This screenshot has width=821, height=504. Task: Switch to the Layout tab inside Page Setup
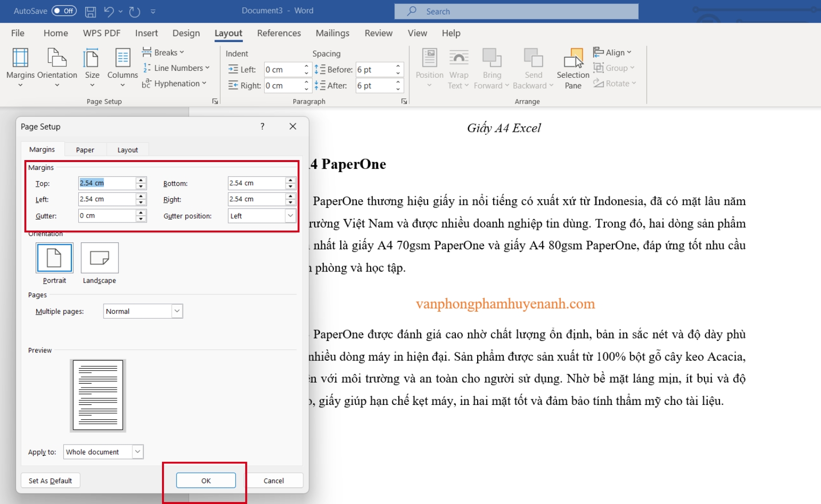point(128,150)
